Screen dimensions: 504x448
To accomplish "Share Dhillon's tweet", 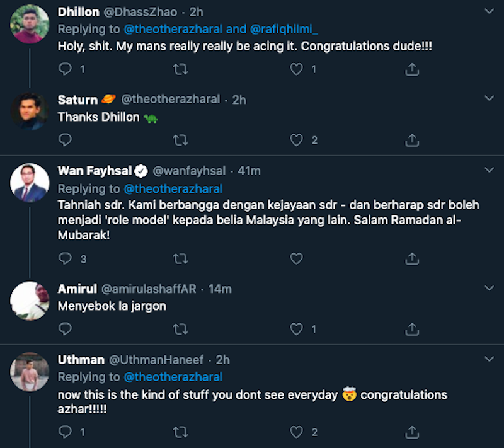I will [412, 69].
